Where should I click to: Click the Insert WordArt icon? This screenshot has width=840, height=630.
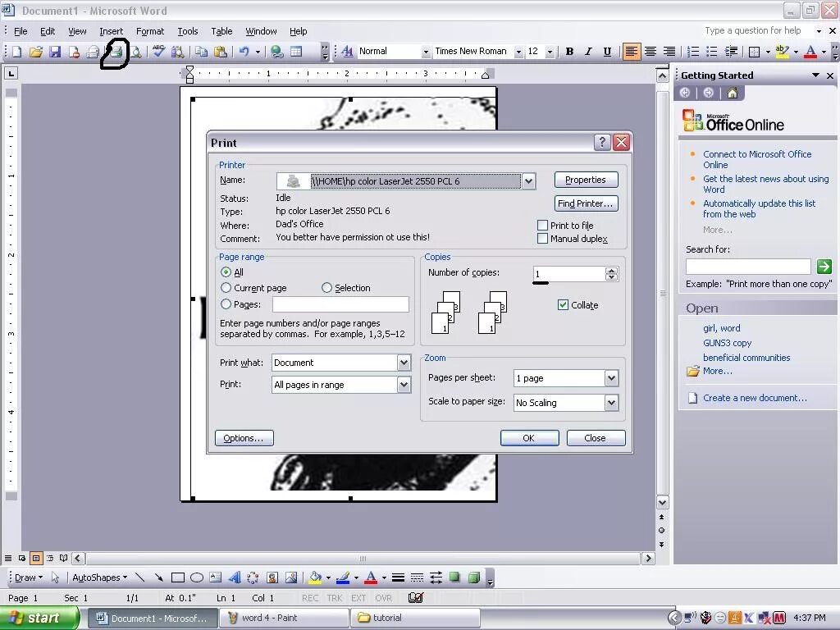click(234, 577)
